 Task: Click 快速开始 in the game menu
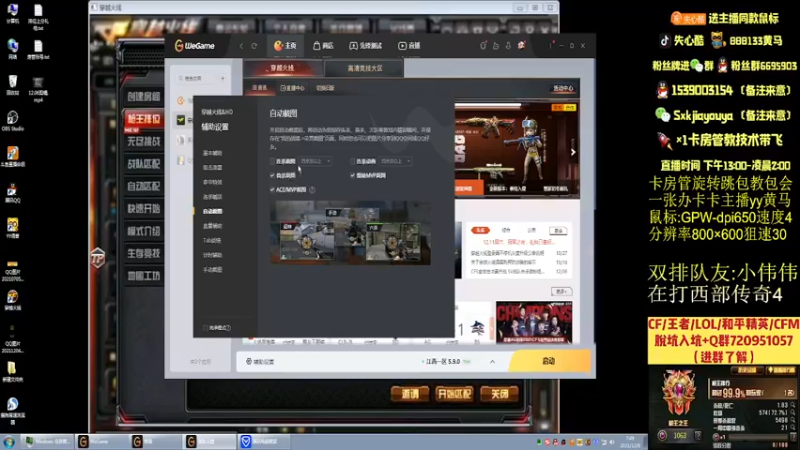pyautogui.click(x=143, y=209)
